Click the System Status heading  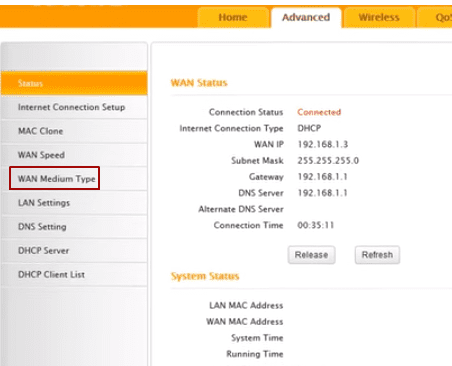[x=205, y=276]
